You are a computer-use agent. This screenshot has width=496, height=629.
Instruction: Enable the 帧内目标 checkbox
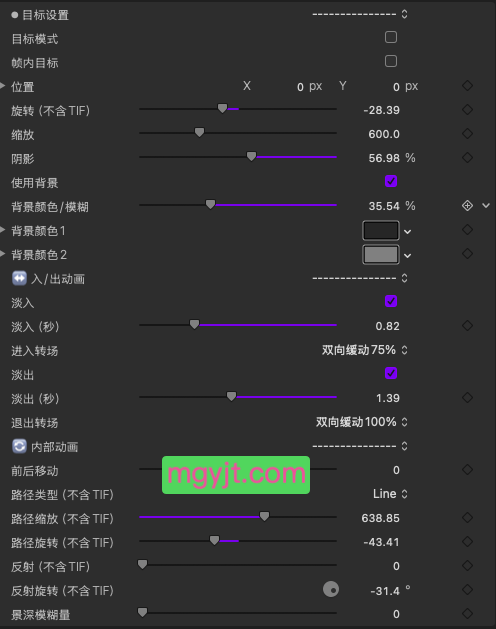click(x=391, y=61)
